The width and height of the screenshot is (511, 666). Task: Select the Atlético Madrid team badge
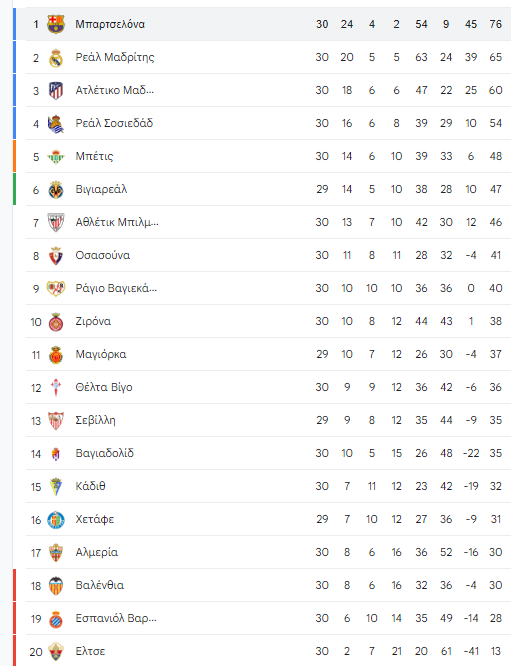(x=56, y=90)
